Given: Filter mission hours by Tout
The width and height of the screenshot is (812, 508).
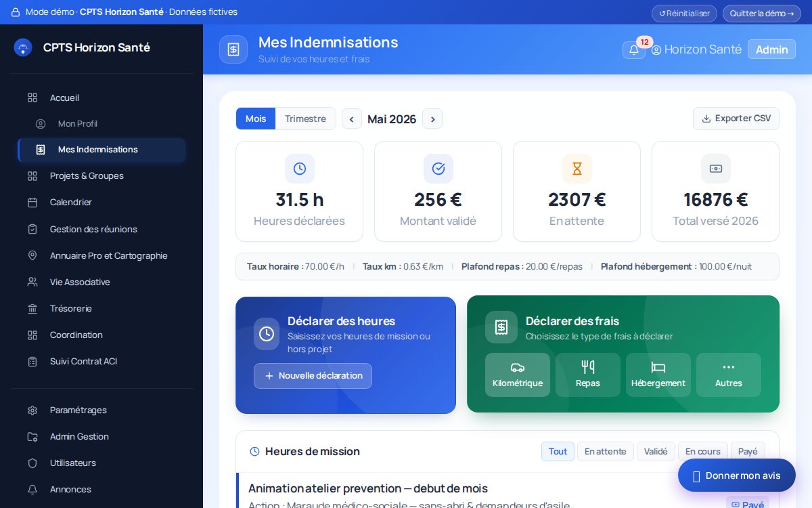Looking at the screenshot, I should coord(558,451).
